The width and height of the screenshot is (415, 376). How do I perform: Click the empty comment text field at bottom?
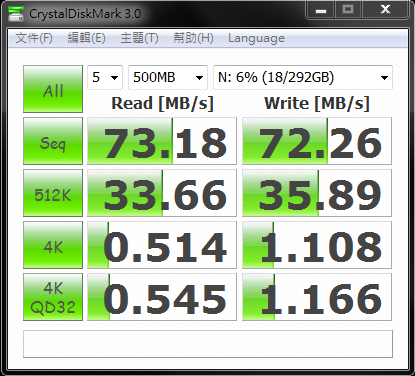coord(208,344)
